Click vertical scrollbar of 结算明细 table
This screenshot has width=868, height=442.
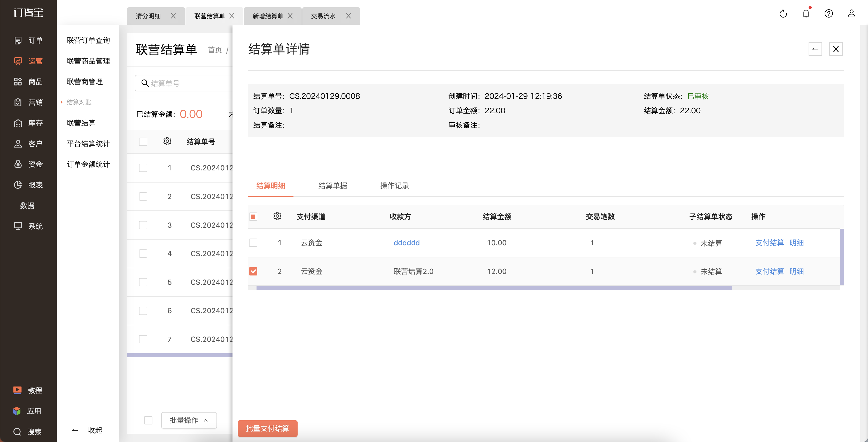point(842,257)
